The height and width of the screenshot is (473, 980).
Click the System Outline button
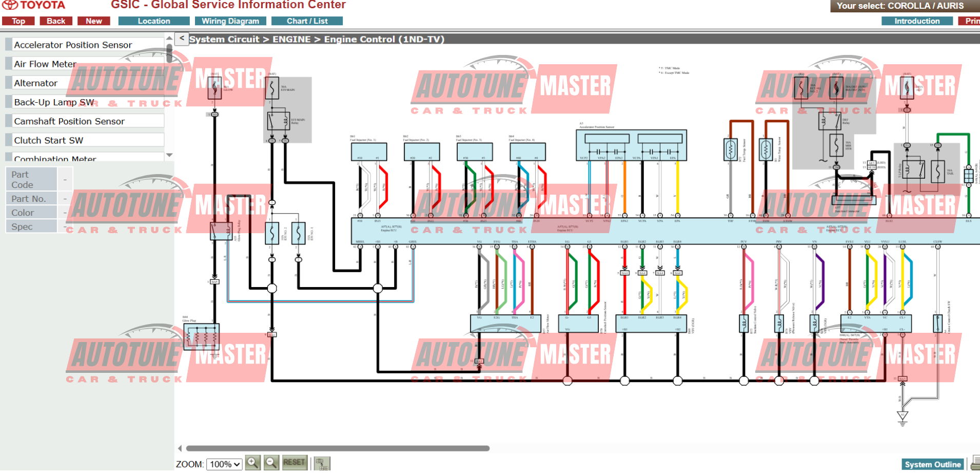[x=933, y=464]
